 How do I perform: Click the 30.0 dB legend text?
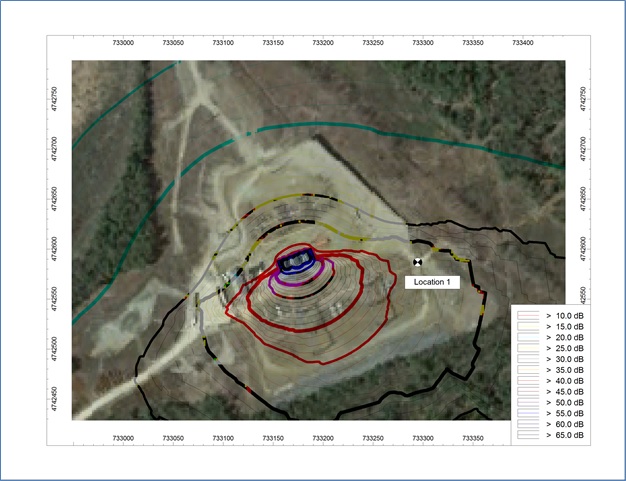click(565, 358)
